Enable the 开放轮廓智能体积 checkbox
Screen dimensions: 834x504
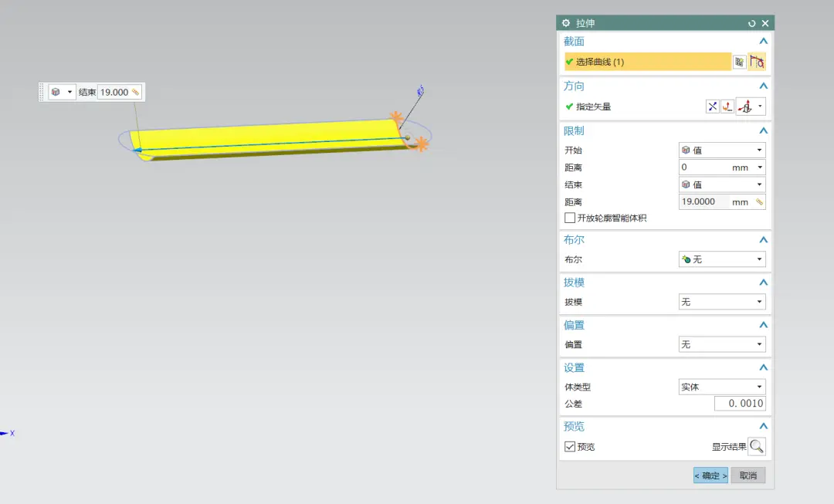coord(570,218)
